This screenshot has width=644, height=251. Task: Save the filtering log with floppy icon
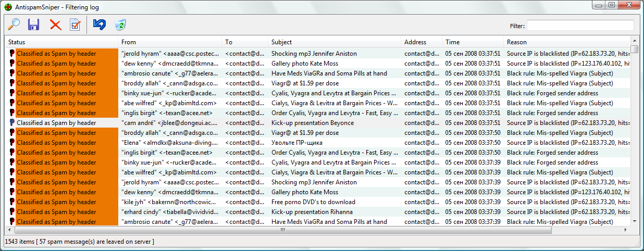click(34, 24)
